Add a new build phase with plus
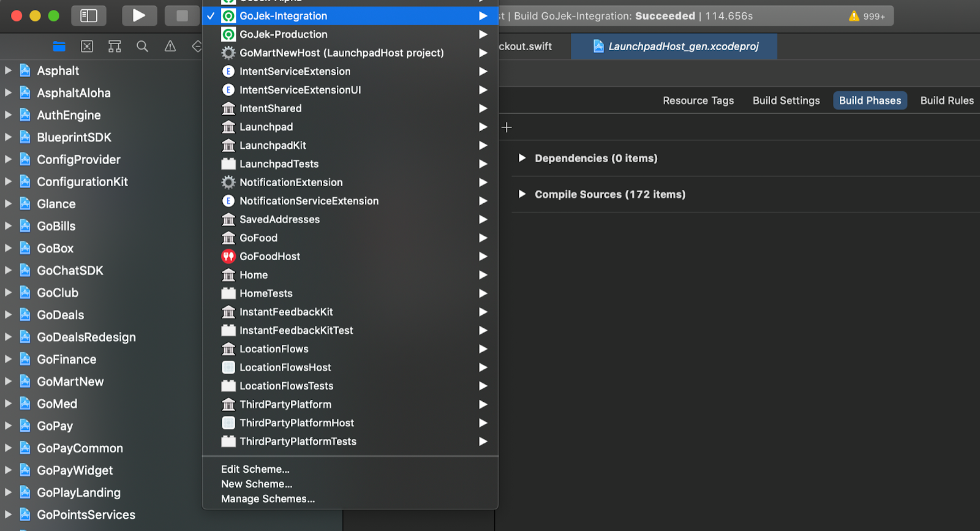980x531 pixels. point(507,127)
